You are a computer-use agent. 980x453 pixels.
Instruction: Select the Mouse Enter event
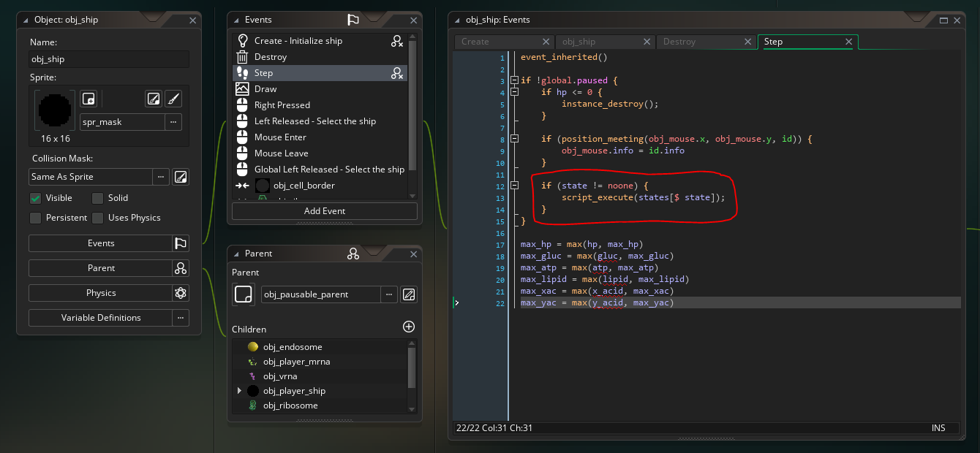click(320, 137)
